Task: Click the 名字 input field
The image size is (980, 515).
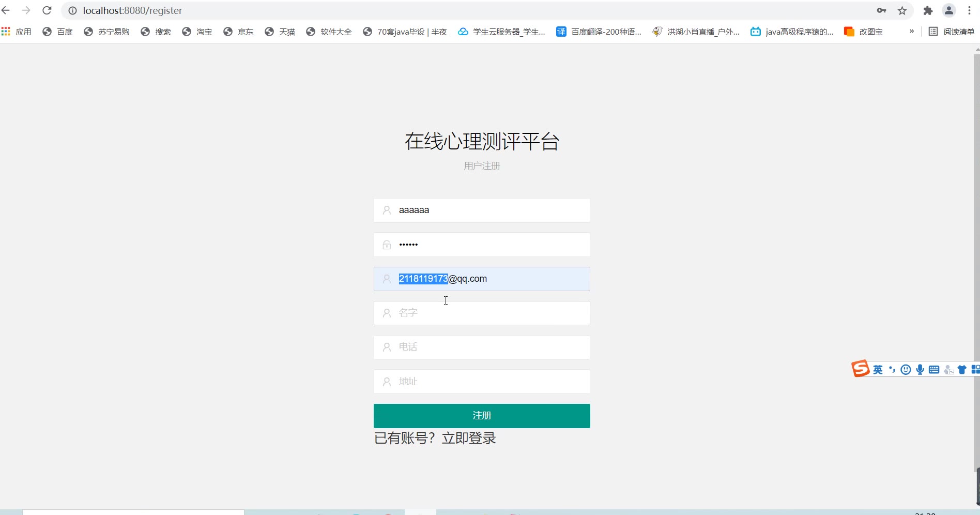Action: tap(482, 313)
